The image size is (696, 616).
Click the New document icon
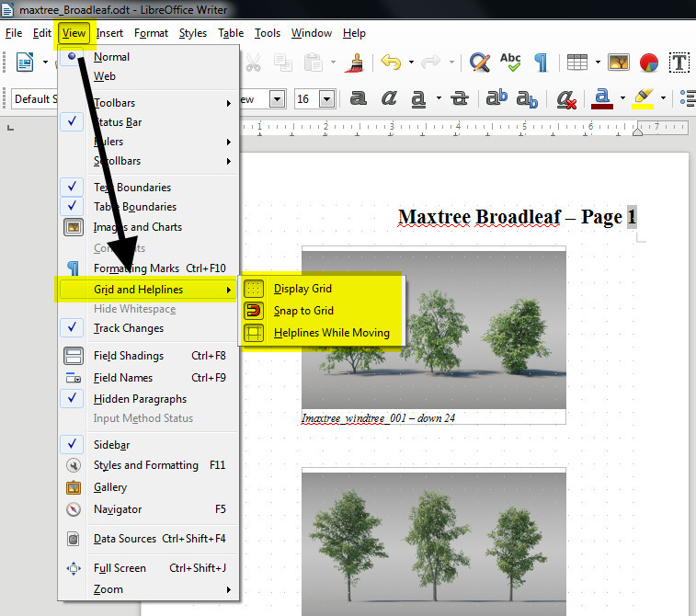(25, 63)
